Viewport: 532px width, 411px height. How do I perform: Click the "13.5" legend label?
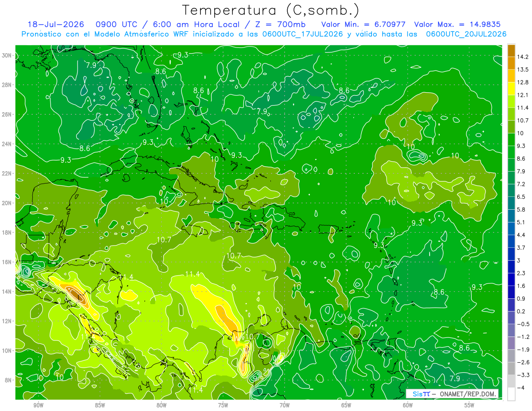523,70
